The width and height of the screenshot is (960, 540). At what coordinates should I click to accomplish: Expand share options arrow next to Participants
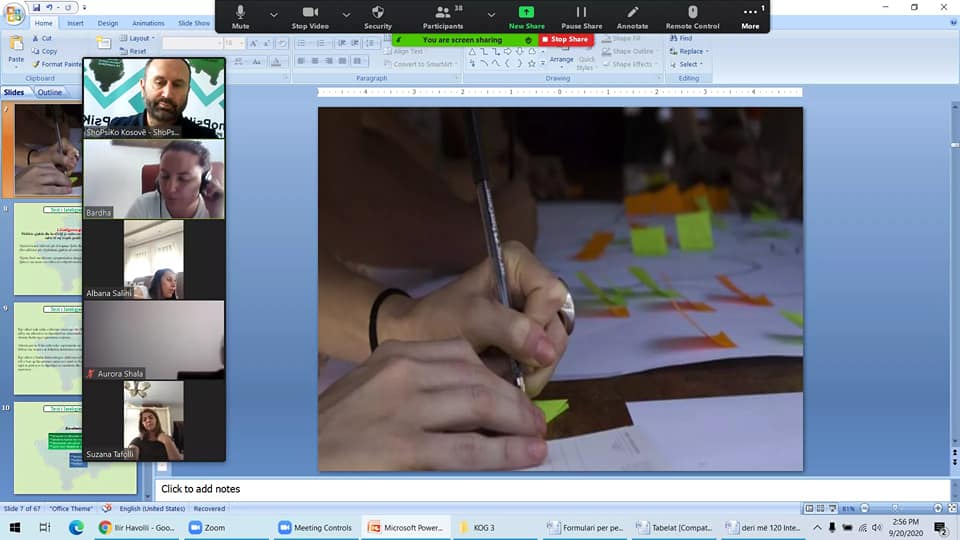click(x=491, y=14)
